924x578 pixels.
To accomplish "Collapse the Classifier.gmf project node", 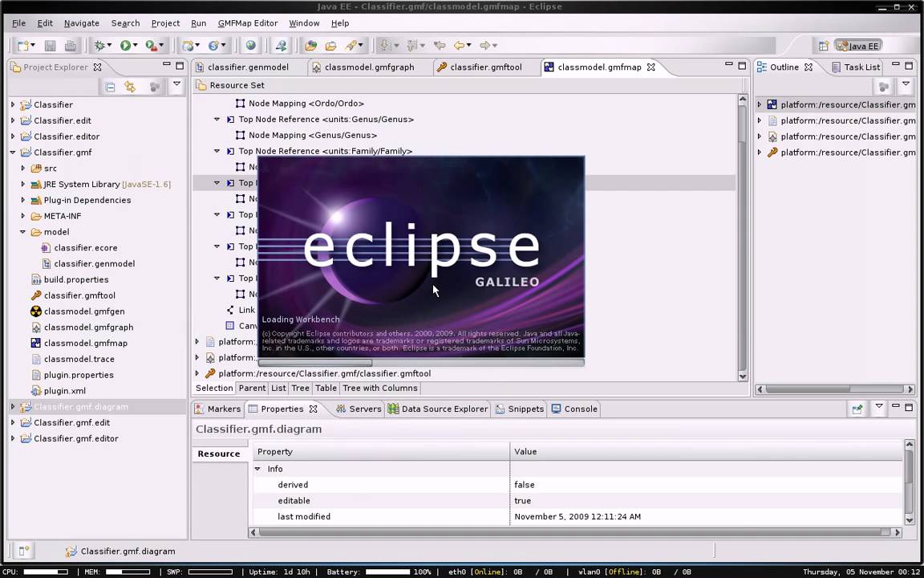I will tap(13, 153).
